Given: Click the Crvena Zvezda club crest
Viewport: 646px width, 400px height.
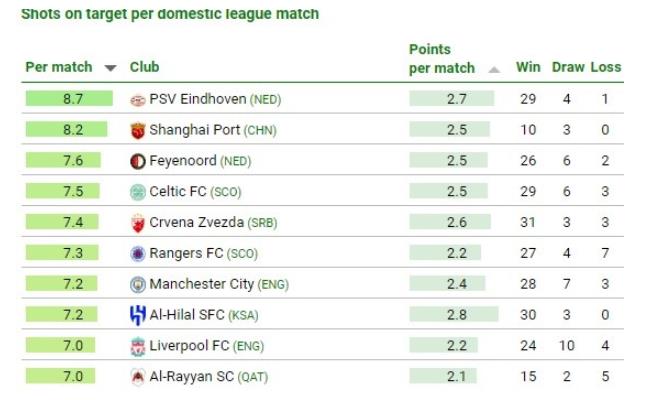Looking at the screenshot, I should pyautogui.click(x=138, y=223).
